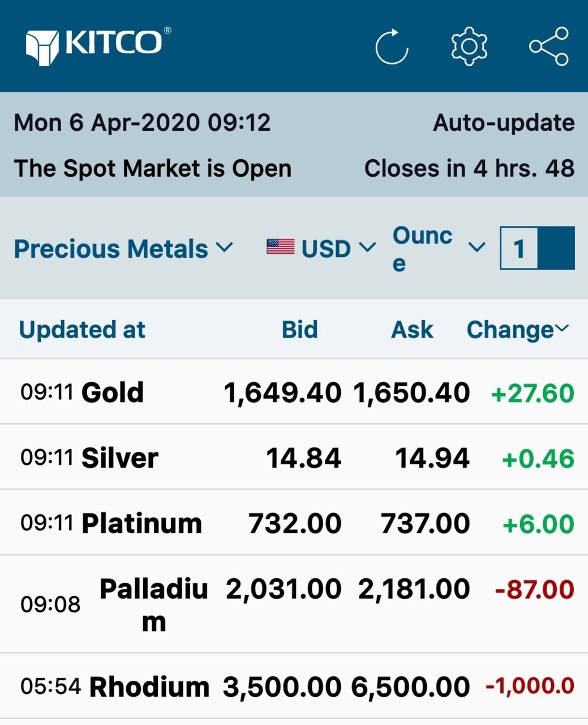Open the USD currency dropdown

click(x=321, y=248)
